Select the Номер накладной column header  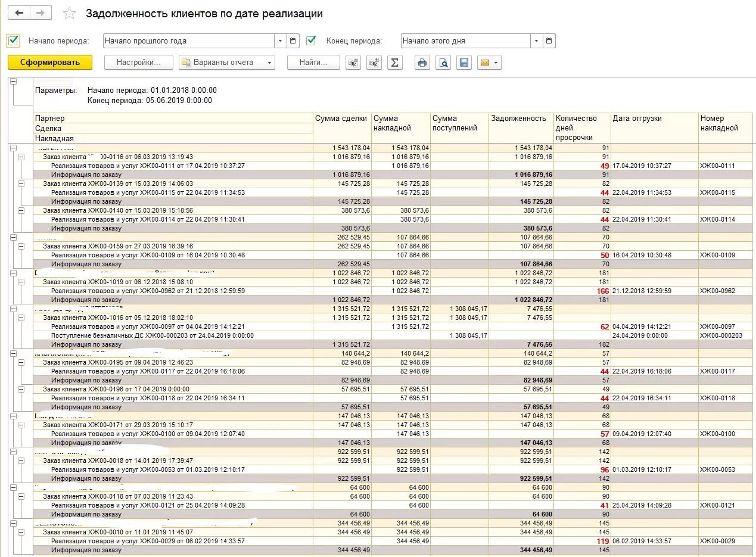click(x=725, y=128)
